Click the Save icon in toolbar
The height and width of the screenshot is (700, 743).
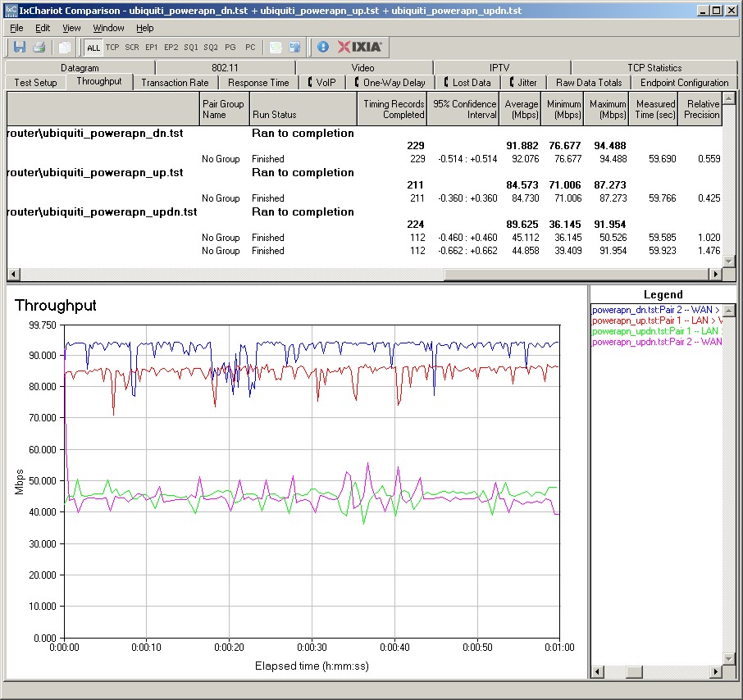[20, 47]
